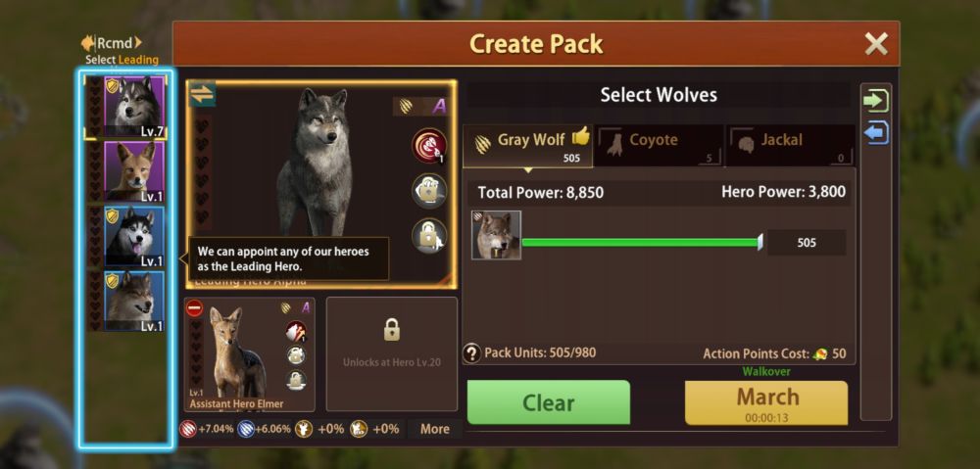Swap leading hero with the arrows icon

(202, 94)
